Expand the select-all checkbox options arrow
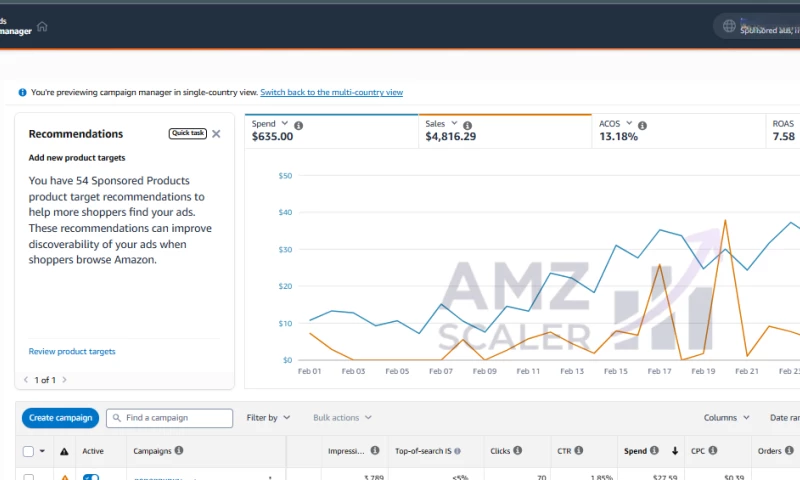This screenshot has height=480, width=800. click(x=42, y=451)
